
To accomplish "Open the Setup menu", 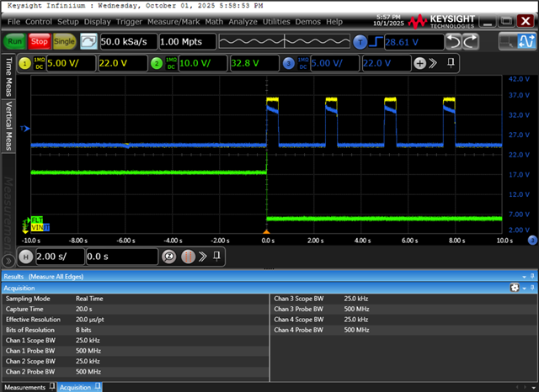I will tap(68, 22).
